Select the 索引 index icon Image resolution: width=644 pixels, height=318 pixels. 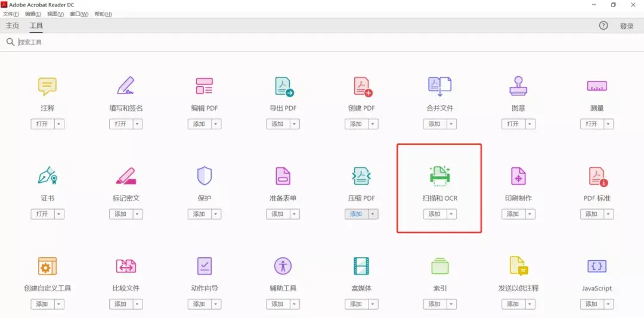pyautogui.click(x=440, y=266)
